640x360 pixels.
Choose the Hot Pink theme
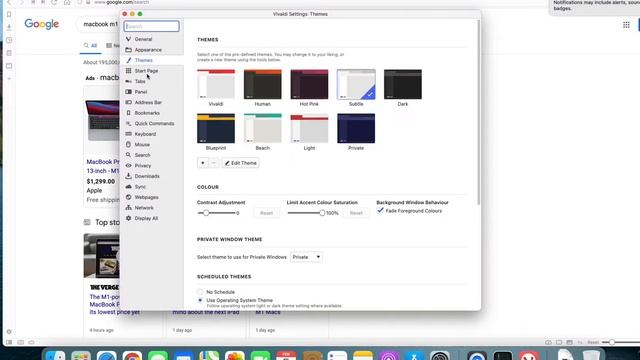tap(309, 84)
